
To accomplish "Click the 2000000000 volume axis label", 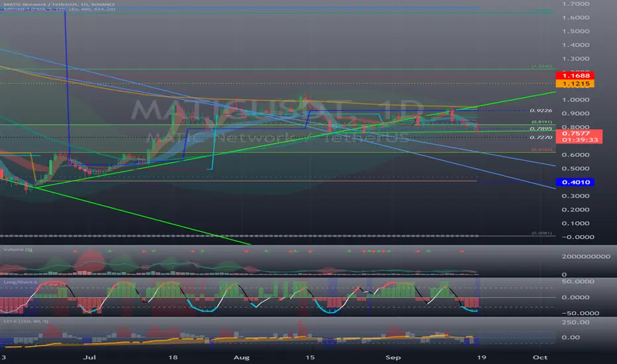I will [586, 257].
